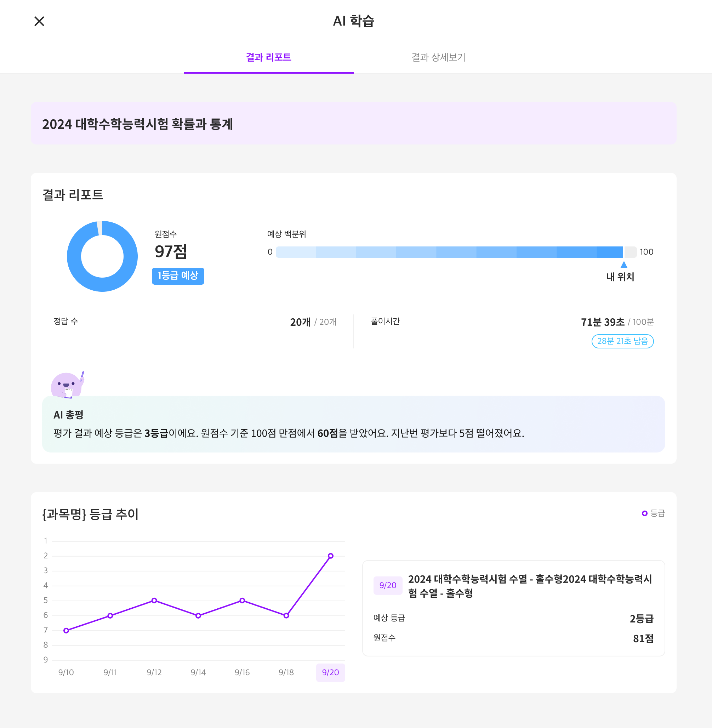Close the AI 학습 screen with X icon
Screen dimensions: 712x728
39,21
